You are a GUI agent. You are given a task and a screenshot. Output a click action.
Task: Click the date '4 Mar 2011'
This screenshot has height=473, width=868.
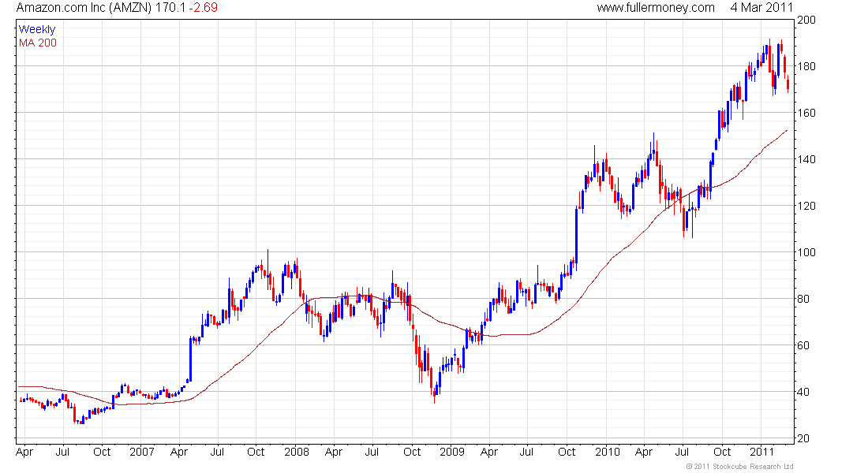(761, 8)
